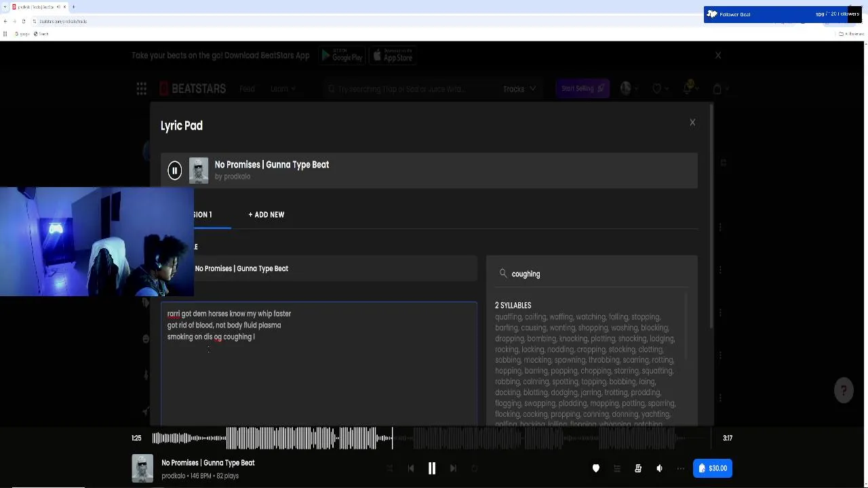Open the Google Play download badge
The image size is (868, 488).
click(342, 56)
